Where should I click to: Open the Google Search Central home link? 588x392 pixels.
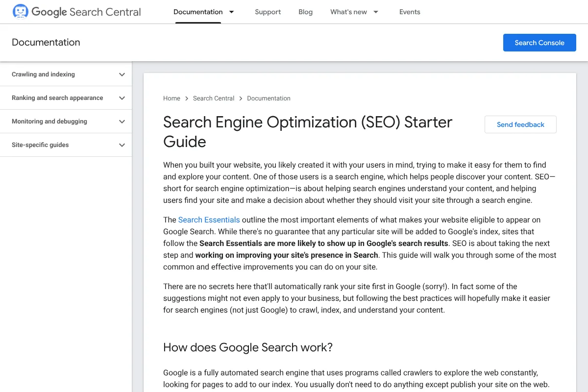tap(77, 12)
